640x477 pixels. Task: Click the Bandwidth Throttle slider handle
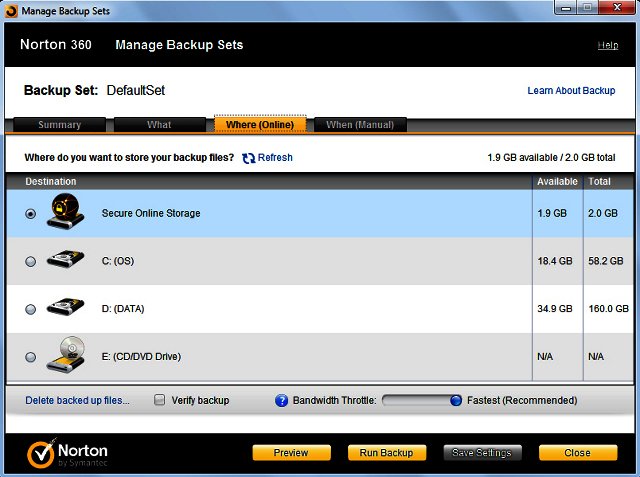(456, 400)
